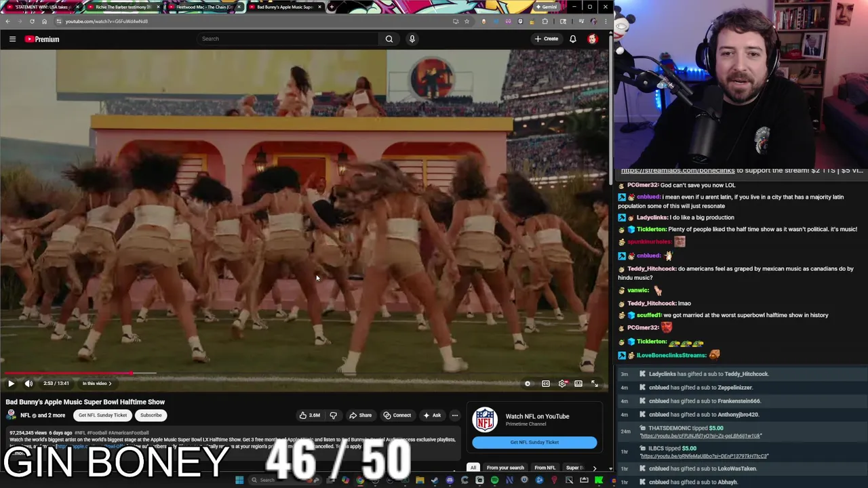This screenshot has width=868, height=488.
Task: Click the Connect button
Action: (397, 415)
